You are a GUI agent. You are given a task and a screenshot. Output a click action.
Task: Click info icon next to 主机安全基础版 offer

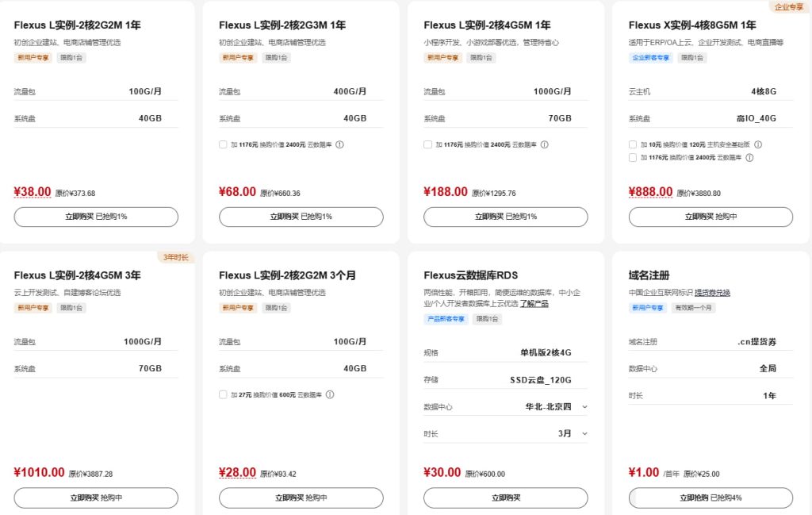coord(758,145)
